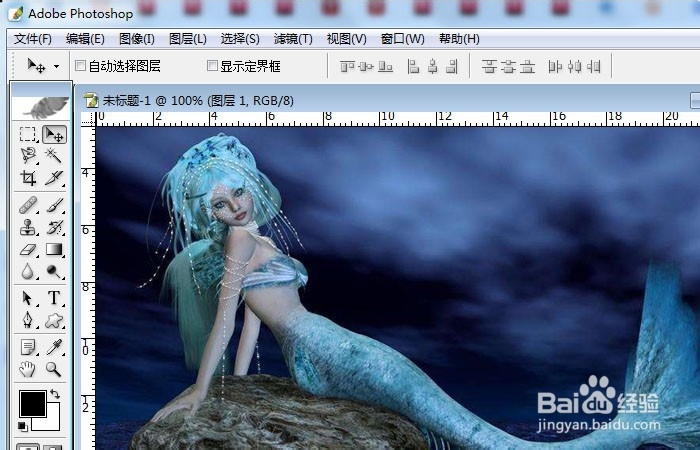Click the 未标题-1 document title bar icon
Image resolution: width=700 pixels, height=450 pixels.
pyautogui.click(x=91, y=100)
